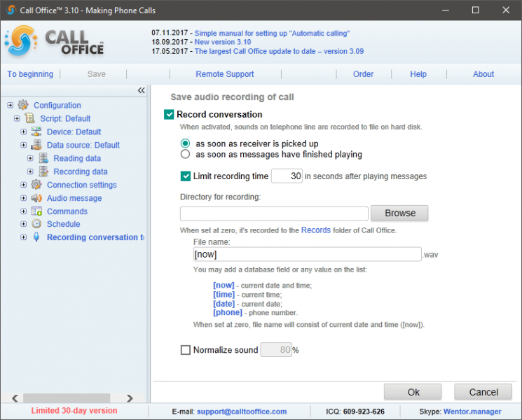Expand the Configuration tree node
Viewport: 522px width, 420px height.
[x=11, y=105]
